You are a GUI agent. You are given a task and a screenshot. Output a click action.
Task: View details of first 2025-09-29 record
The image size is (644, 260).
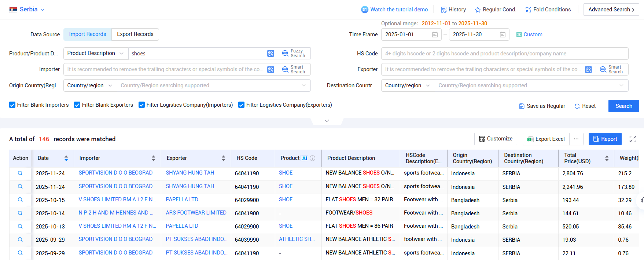pyautogui.click(x=20, y=239)
